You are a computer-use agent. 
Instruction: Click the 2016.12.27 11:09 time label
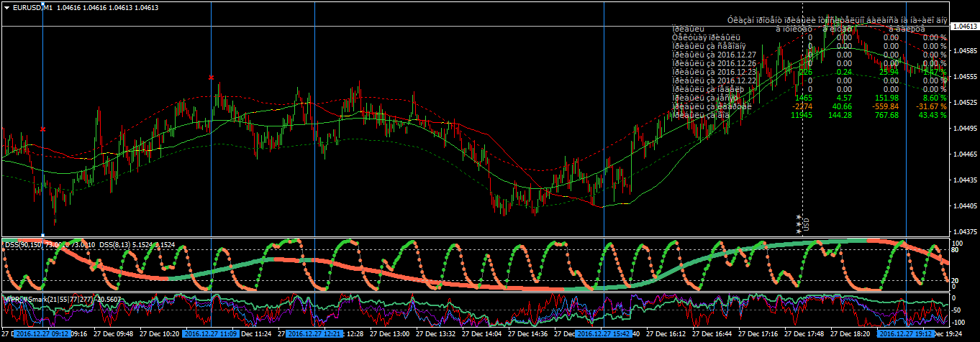[210, 334]
